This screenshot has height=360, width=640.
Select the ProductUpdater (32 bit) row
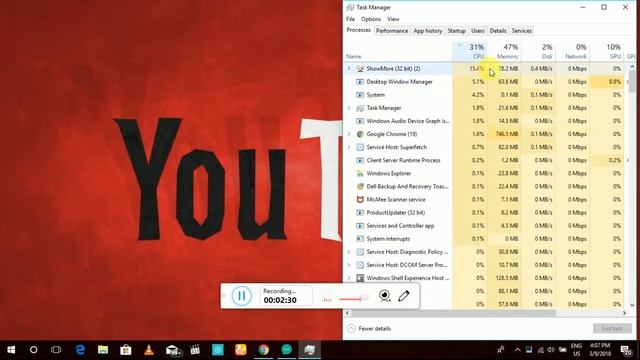pyautogui.click(x=484, y=213)
